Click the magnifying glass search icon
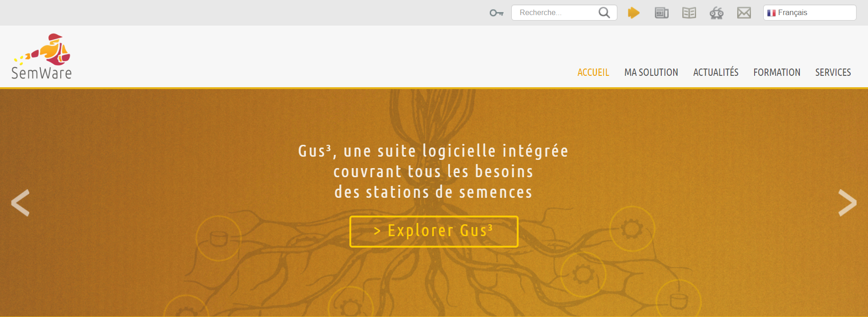This screenshot has height=317, width=868. 604,13
